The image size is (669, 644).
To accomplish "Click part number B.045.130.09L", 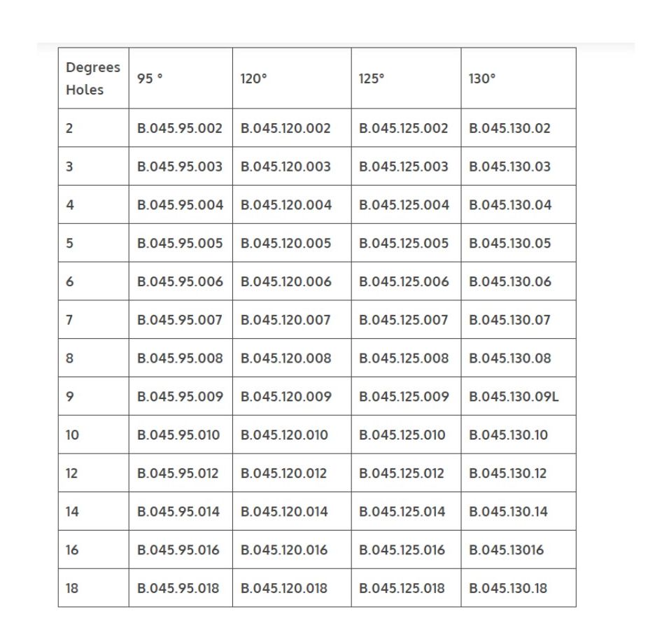I will (514, 397).
